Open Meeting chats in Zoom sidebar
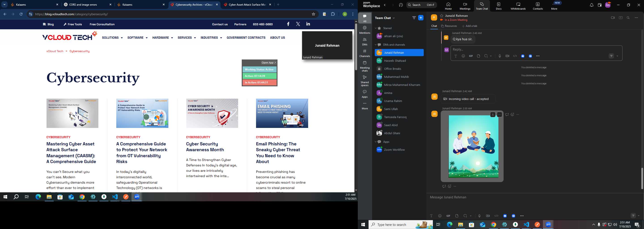Viewport: 644px width, 229px height. [x=365, y=66]
